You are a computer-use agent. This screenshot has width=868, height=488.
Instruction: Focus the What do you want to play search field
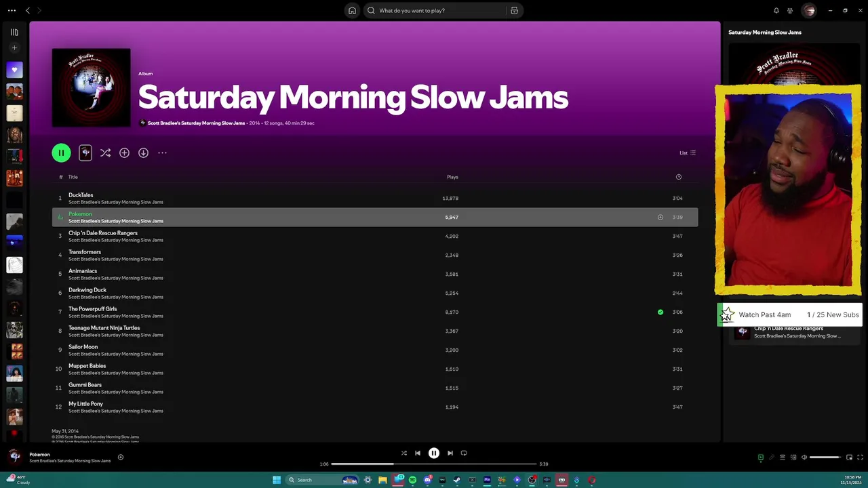434,10
